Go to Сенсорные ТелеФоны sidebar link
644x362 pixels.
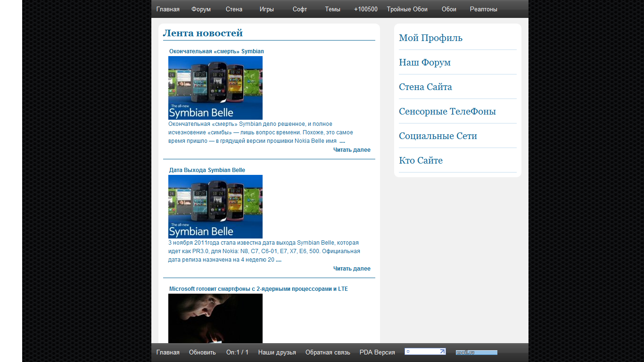(x=447, y=112)
